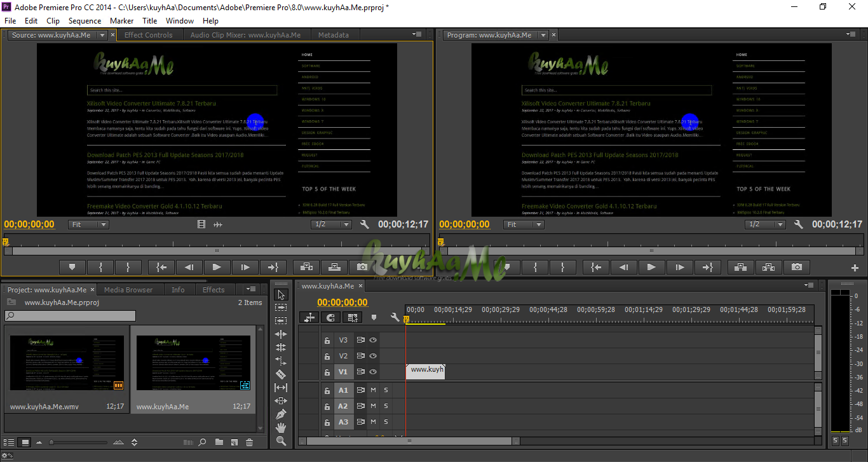
Task: Select the Selection tool arrow
Action: point(281,294)
